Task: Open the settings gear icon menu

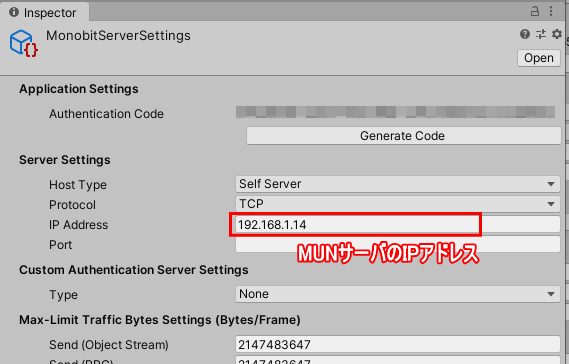Action: [x=557, y=34]
